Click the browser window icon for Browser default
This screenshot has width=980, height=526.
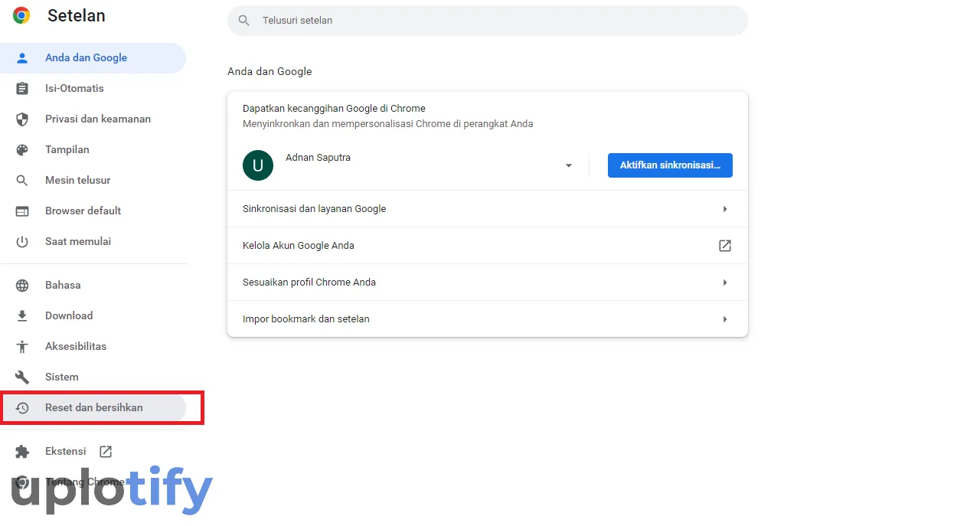click(22, 211)
